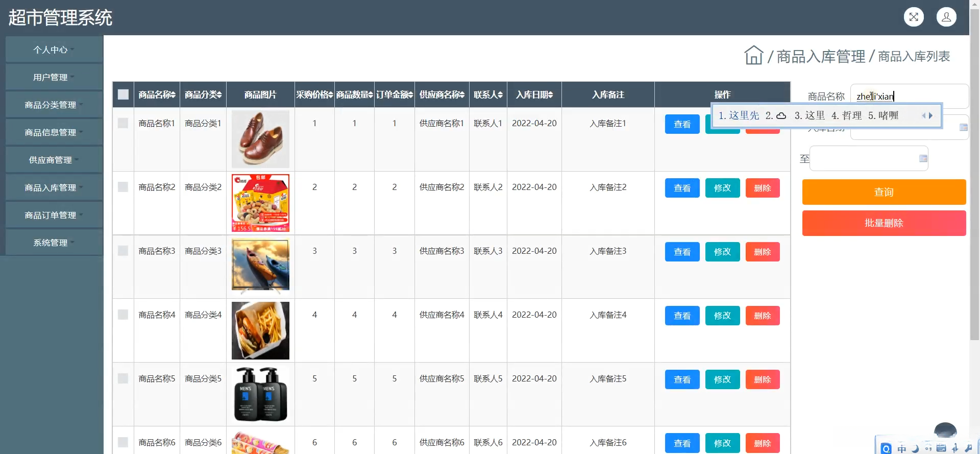Expand the 个人中心 sidebar menu
This screenshot has width=980, height=454.
tap(54, 50)
